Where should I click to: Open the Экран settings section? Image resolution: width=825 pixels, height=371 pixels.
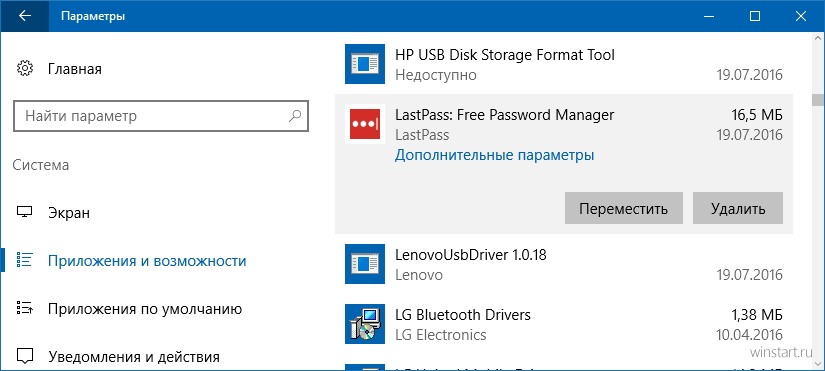[69, 213]
